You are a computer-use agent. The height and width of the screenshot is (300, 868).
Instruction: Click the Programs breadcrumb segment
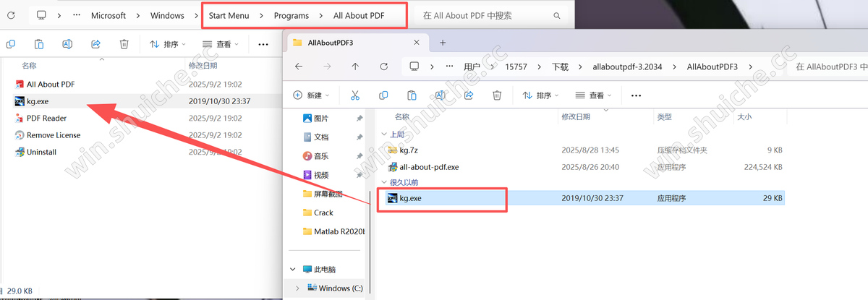291,15
